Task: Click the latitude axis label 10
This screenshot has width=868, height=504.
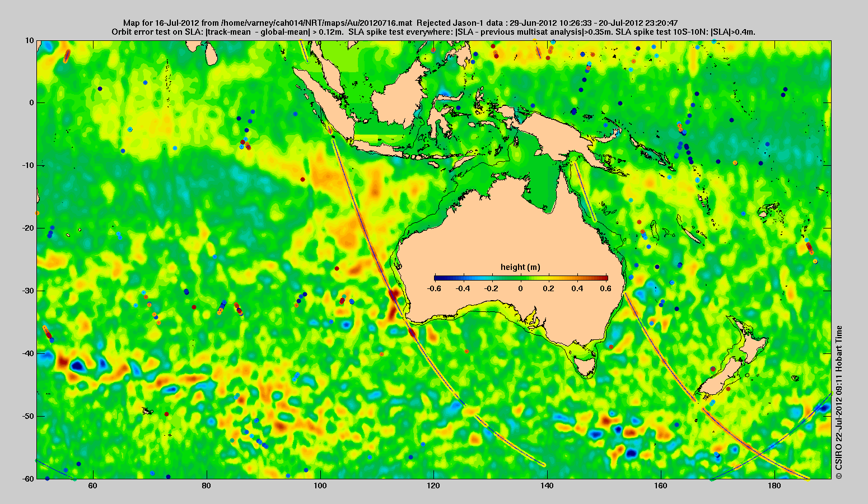Action: point(30,40)
